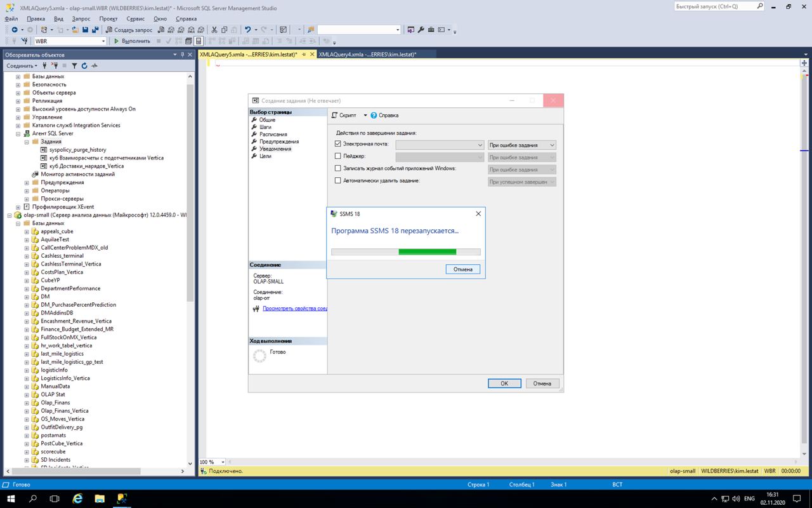Click the Save floppy disk icon
This screenshot has height=508, width=812.
(85, 30)
